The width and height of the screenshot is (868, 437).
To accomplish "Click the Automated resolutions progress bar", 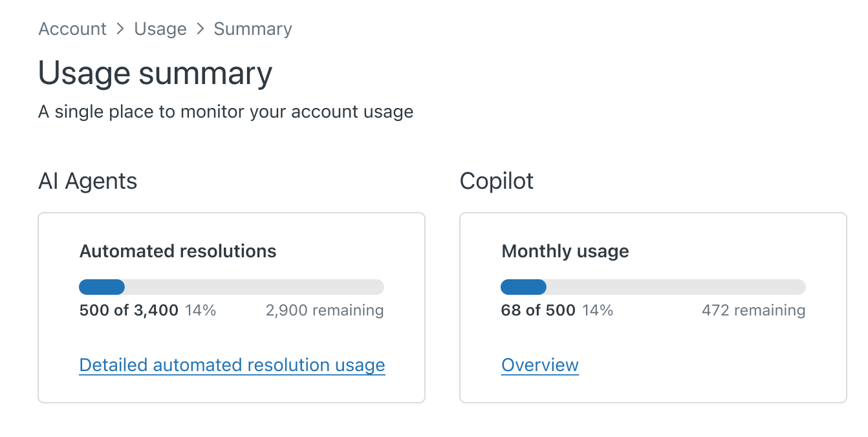I will [x=232, y=287].
